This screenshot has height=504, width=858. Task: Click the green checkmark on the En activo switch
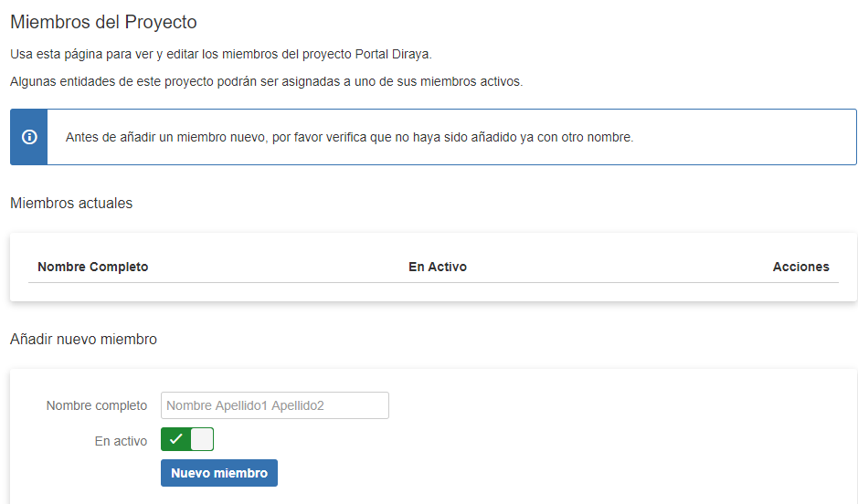(175, 439)
